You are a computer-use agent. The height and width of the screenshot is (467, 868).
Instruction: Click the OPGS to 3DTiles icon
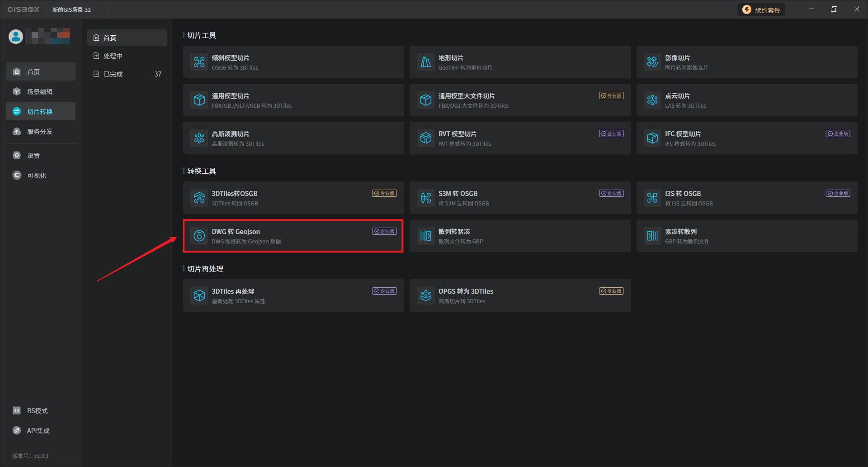[x=426, y=295]
